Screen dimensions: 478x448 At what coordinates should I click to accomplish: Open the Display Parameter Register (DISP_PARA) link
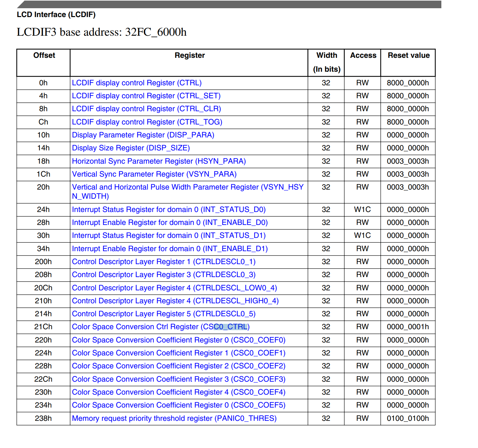point(143,135)
